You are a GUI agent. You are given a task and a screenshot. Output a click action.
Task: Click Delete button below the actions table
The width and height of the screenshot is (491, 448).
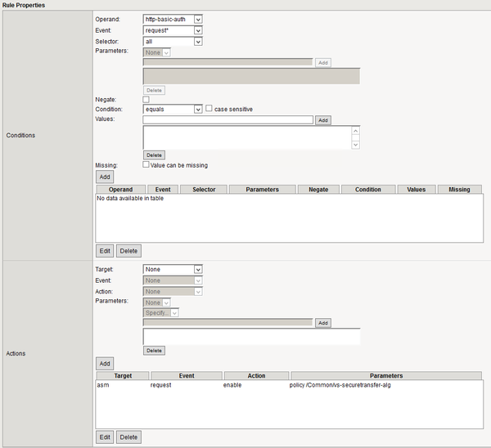(128, 437)
